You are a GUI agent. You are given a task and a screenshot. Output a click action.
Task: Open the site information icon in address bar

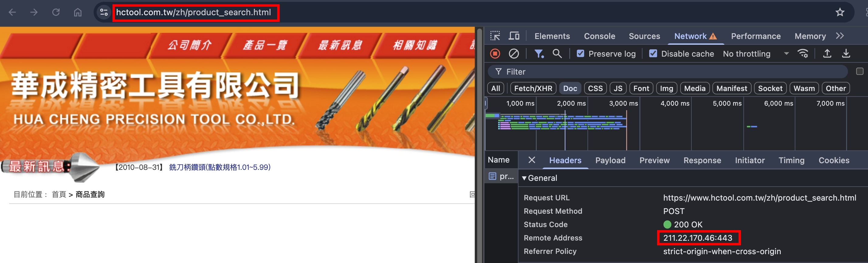tap(104, 12)
